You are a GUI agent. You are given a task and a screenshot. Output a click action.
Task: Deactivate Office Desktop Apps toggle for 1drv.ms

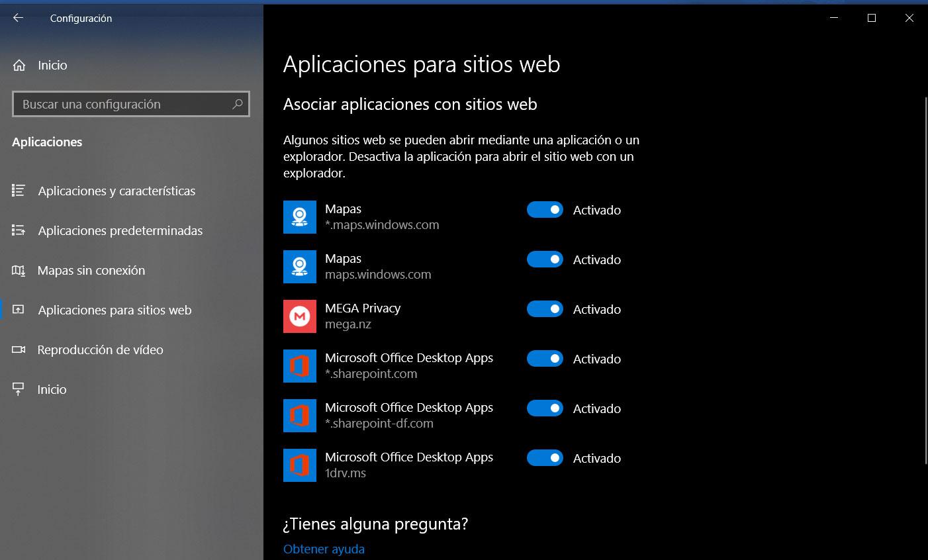tap(545, 458)
